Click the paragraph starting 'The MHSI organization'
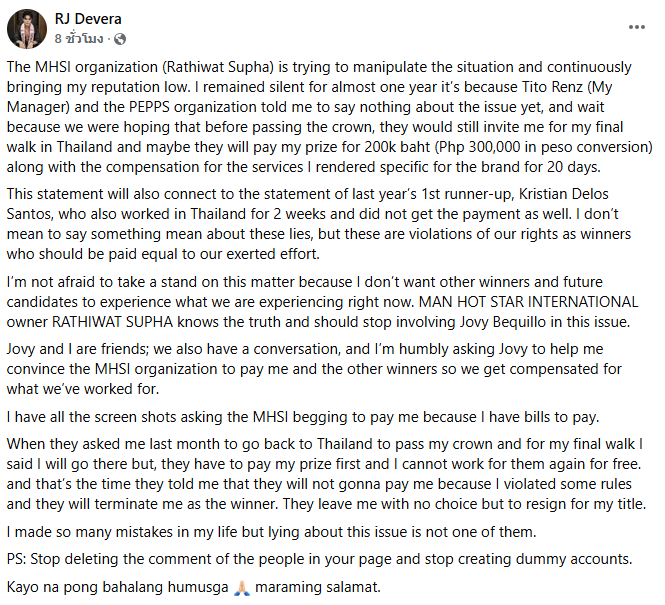The image size is (665, 605). point(330,117)
